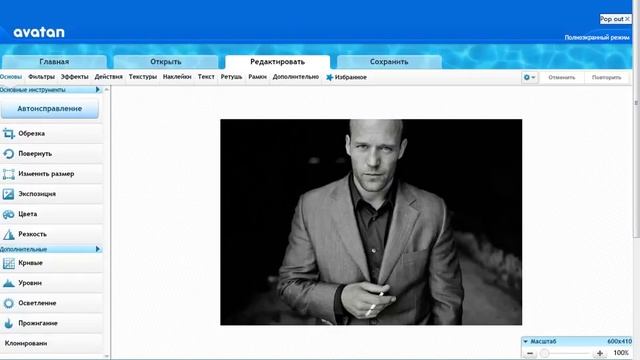This screenshot has width=640, height=360.
Task: Click the avatan logo
Action: (x=39, y=32)
